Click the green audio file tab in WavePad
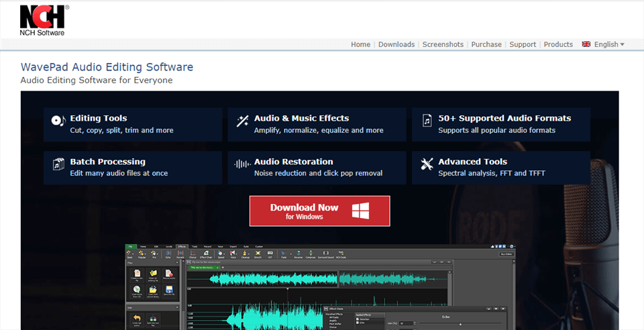Image resolution: width=644 pixels, height=330 pixels. pos(204,268)
